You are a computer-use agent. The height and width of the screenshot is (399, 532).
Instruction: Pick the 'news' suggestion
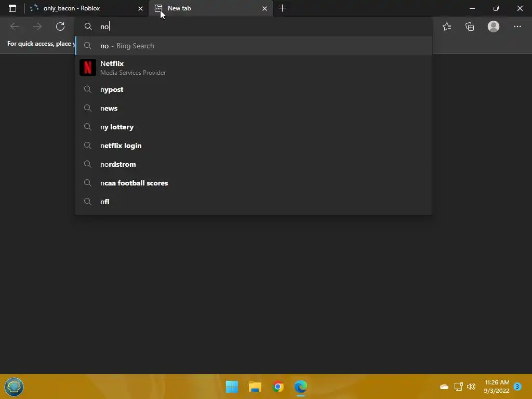point(254,108)
